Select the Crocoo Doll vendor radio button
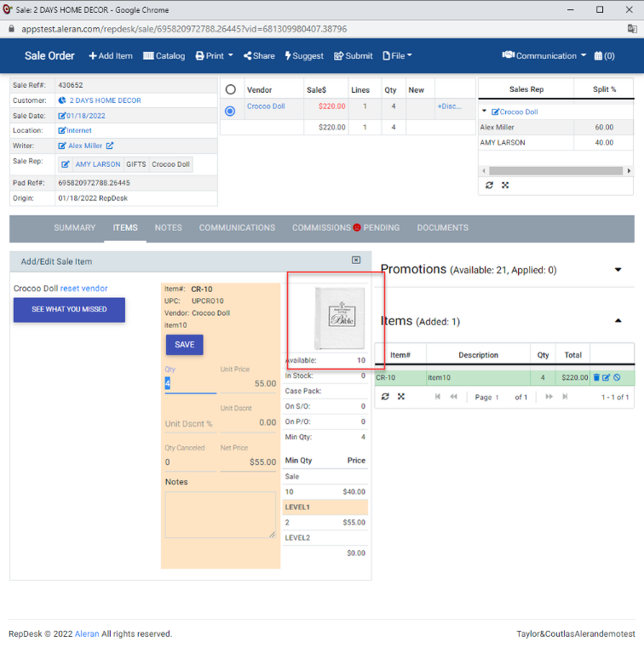 click(230, 111)
